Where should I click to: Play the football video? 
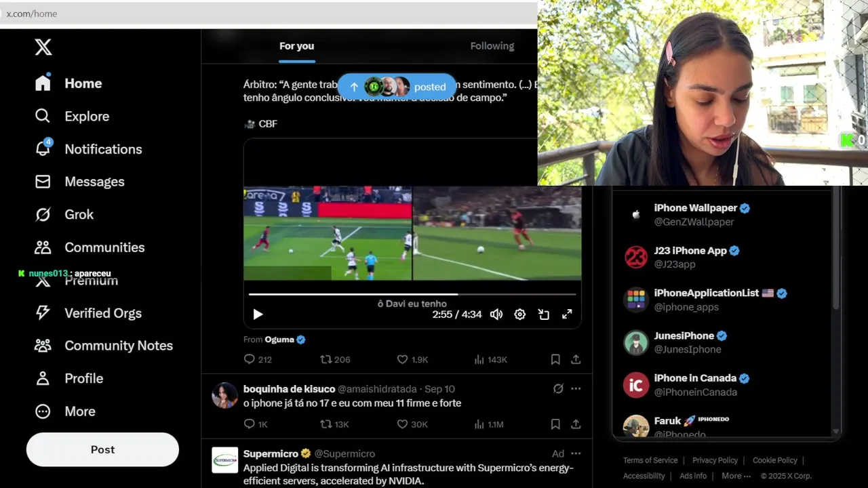[x=258, y=314]
